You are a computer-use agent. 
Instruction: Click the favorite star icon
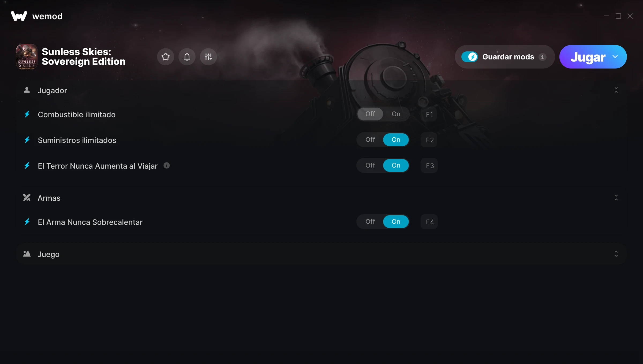click(166, 57)
